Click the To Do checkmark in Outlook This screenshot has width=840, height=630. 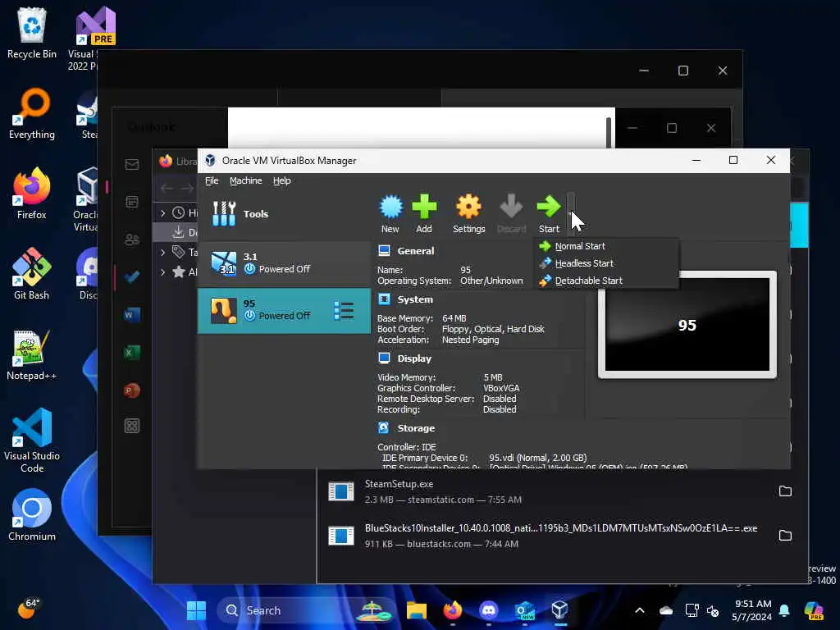[132, 277]
